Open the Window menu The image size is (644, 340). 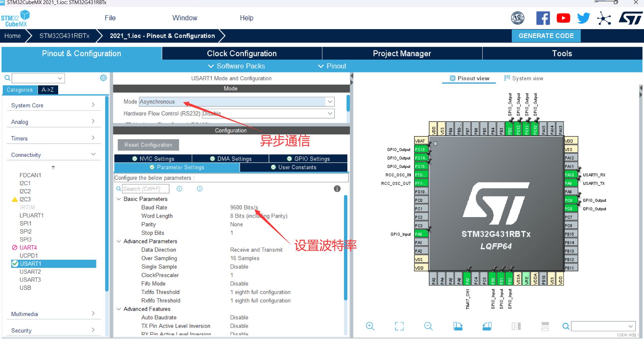(185, 18)
